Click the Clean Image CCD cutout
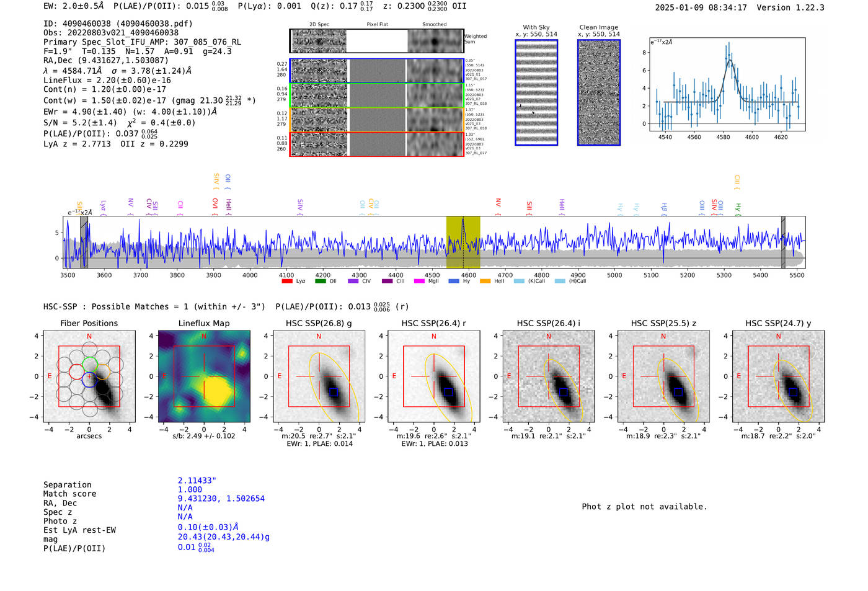The width and height of the screenshot is (868, 591). tap(599, 92)
